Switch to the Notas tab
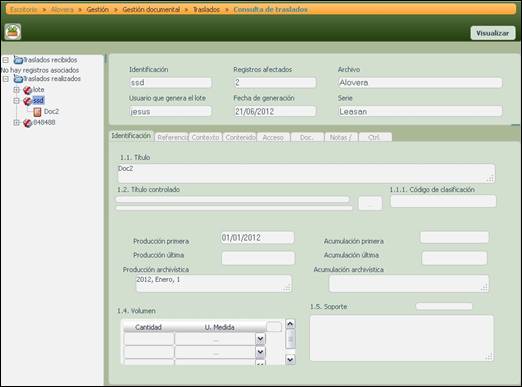 tap(341, 137)
